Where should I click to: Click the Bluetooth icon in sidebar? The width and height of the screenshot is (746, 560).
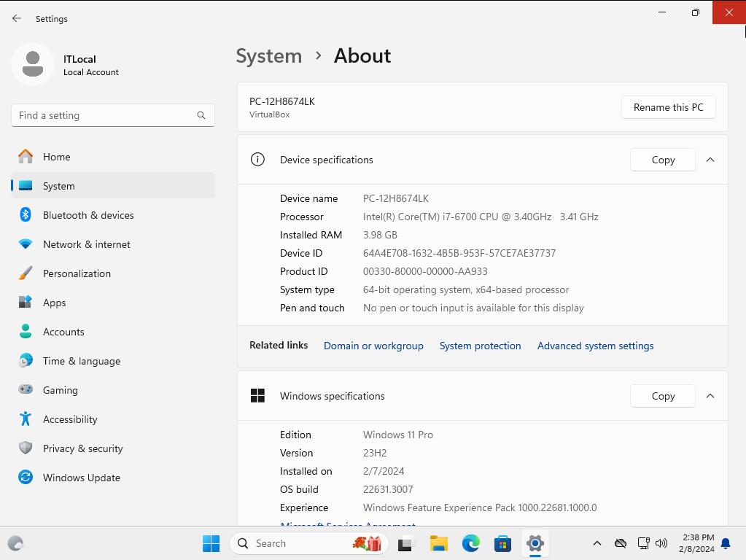(26, 215)
